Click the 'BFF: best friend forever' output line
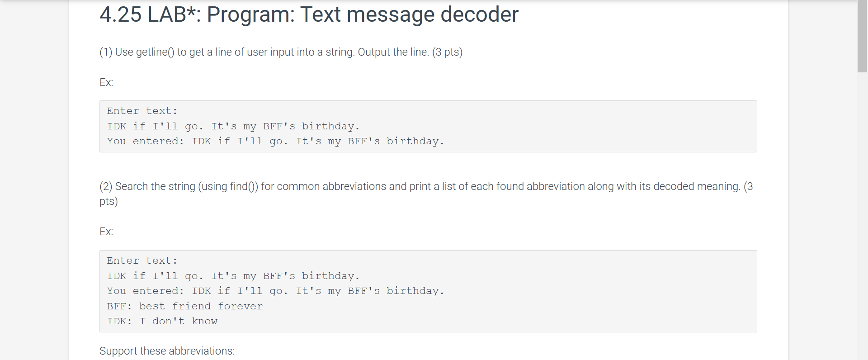Viewport: 868px width, 360px height. (x=184, y=306)
